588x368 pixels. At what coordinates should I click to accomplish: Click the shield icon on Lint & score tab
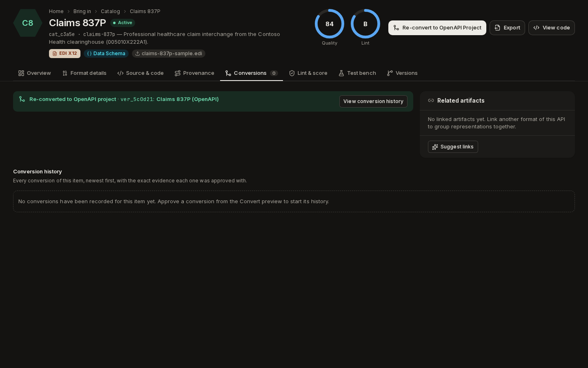tap(292, 73)
